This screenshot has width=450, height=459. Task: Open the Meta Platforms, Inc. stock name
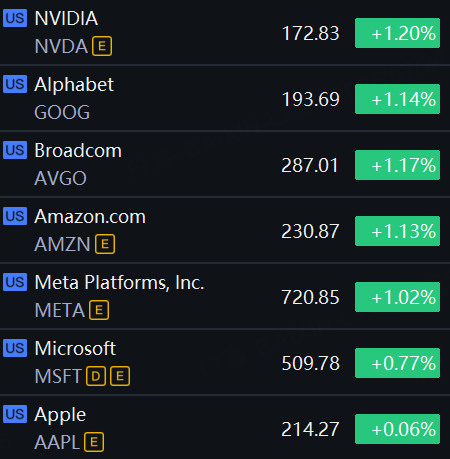tap(119, 282)
